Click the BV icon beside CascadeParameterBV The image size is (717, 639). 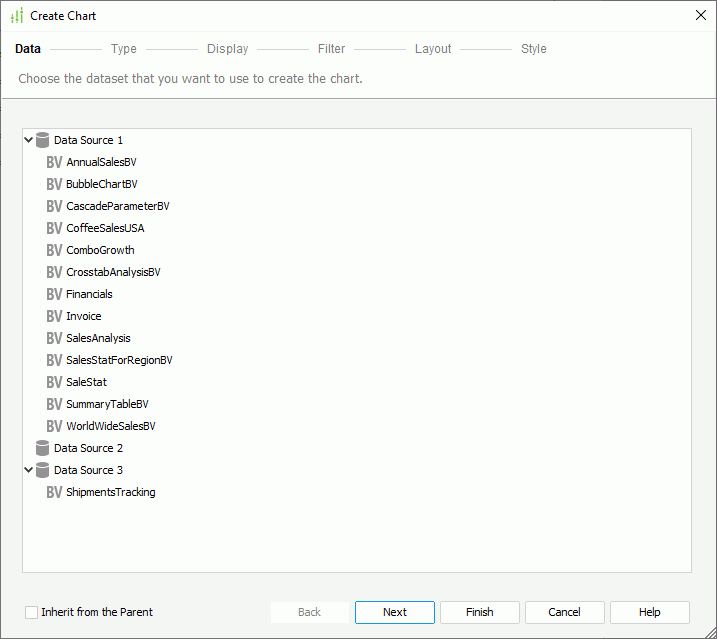click(x=54, y=206)
